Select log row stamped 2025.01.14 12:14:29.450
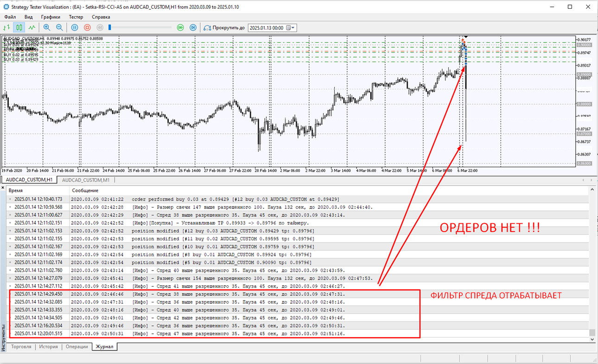The width and height of the screenshot is (598, 364). click(298, 294)
